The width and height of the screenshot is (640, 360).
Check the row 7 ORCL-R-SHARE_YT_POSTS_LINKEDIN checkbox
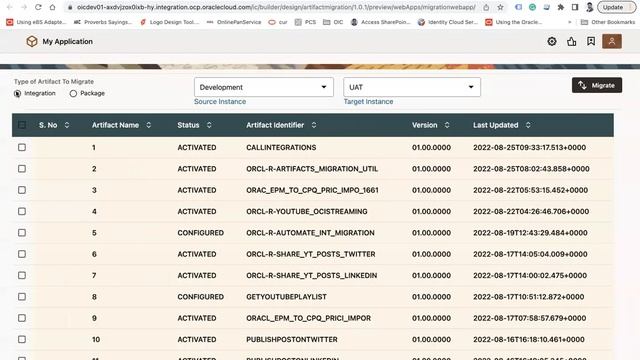[x=22, y=275]
